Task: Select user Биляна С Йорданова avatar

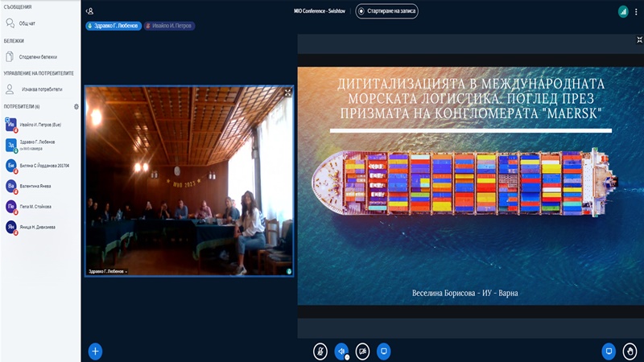Action: click(x=11, y=166)
